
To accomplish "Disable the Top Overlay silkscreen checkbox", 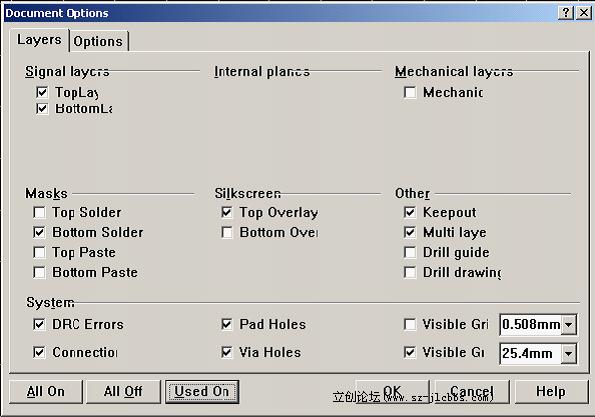I will [227, 212].
